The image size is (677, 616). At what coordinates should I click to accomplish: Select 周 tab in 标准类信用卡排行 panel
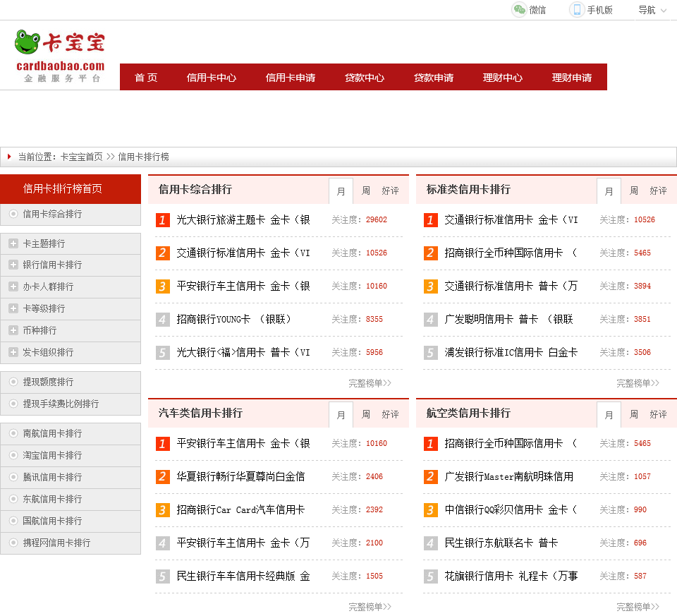tap(634, 191)
